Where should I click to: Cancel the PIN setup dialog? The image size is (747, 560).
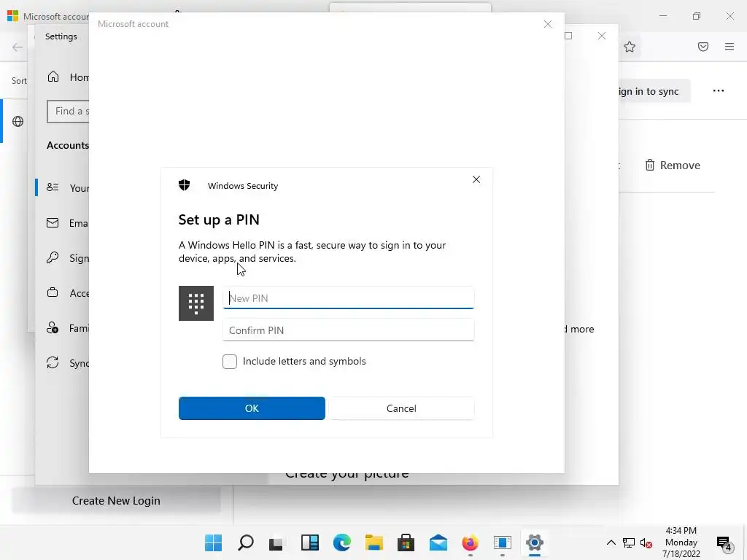(401, 408)
